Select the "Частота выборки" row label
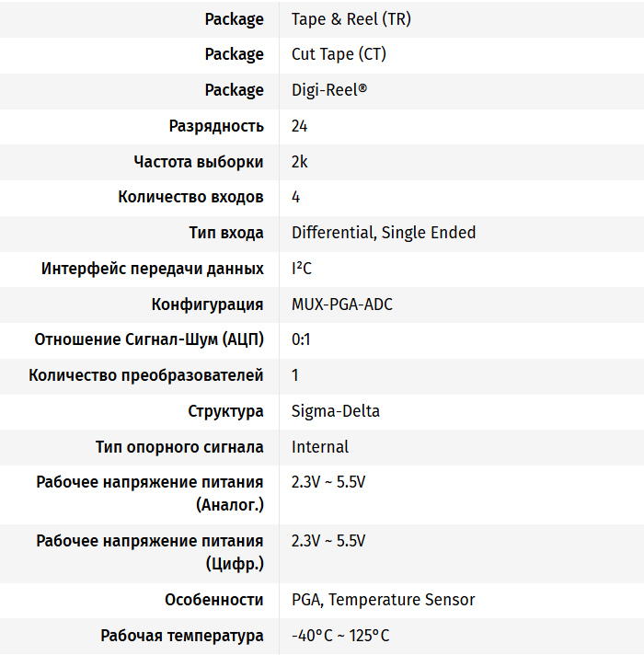The height and width of the screenshot is (655, 644). point(199,162)
